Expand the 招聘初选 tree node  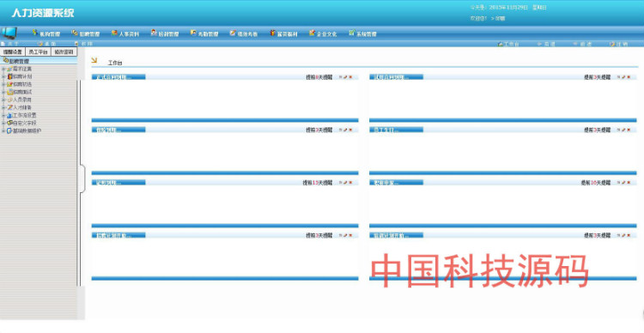[x=3, y=84]
